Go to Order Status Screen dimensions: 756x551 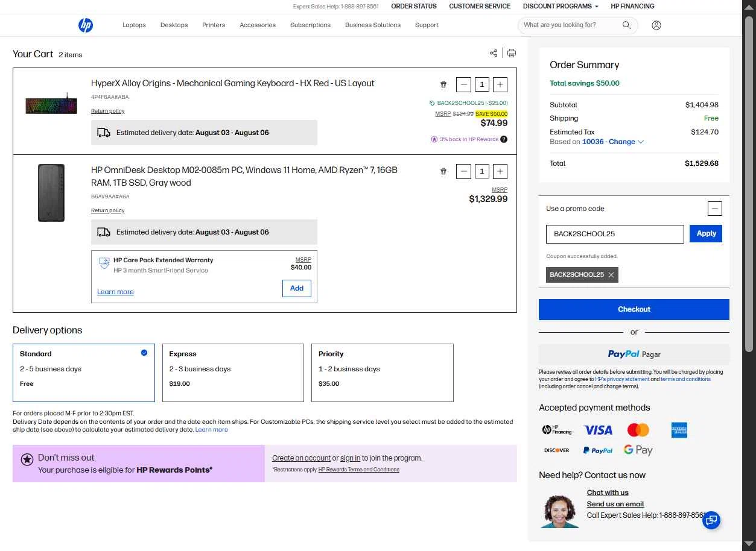[414, 6]
